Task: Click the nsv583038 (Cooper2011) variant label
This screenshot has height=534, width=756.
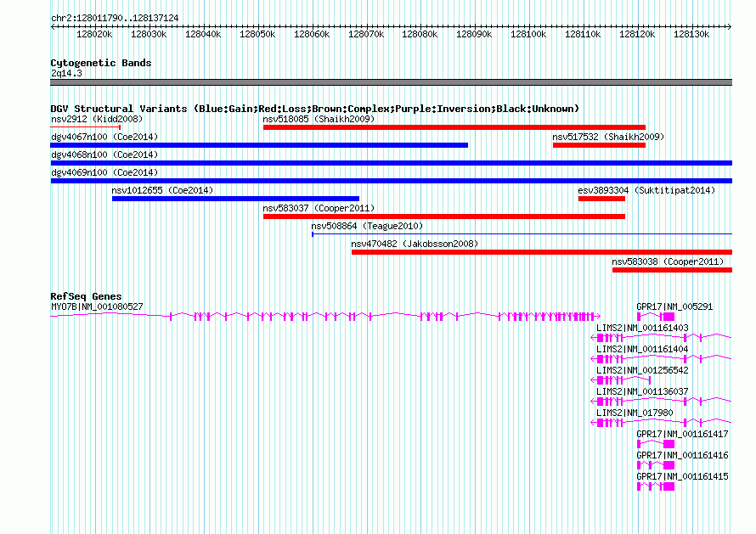Action: pyautogui.click(x=669, y=261)
